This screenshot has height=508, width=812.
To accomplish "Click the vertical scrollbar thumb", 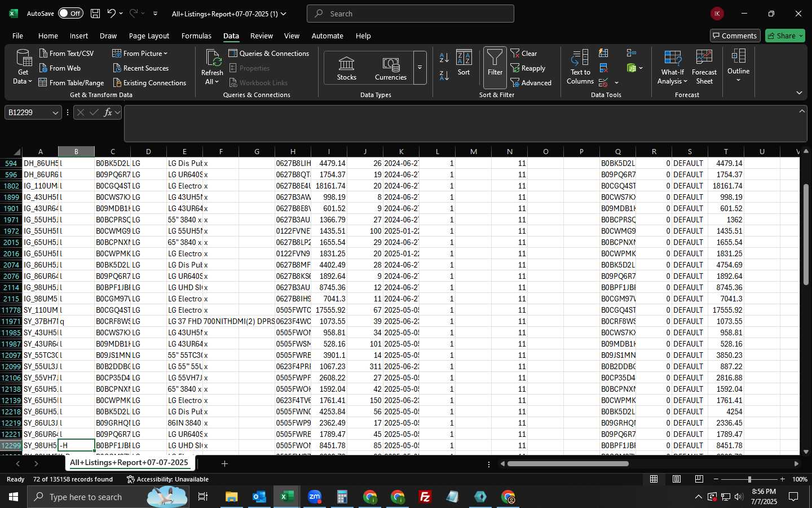I will tap(806, 234).
